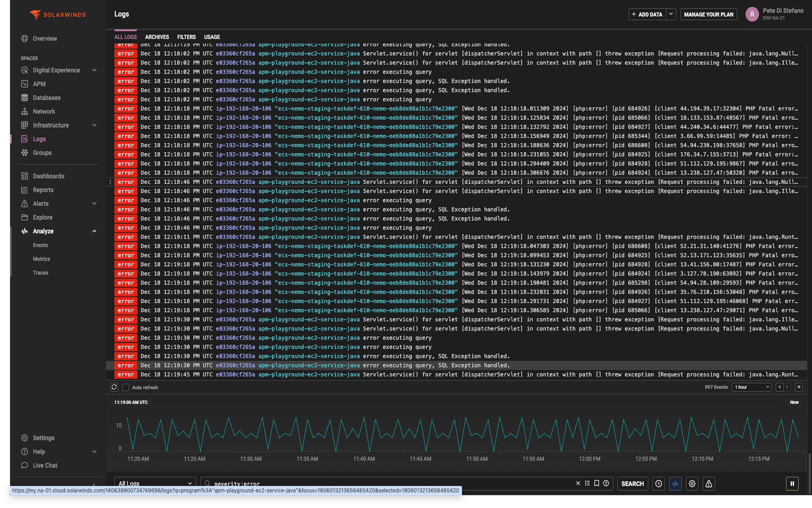Open the Add Data dropdown arrow
Viewport: 812px width, 508px height.
671,14
